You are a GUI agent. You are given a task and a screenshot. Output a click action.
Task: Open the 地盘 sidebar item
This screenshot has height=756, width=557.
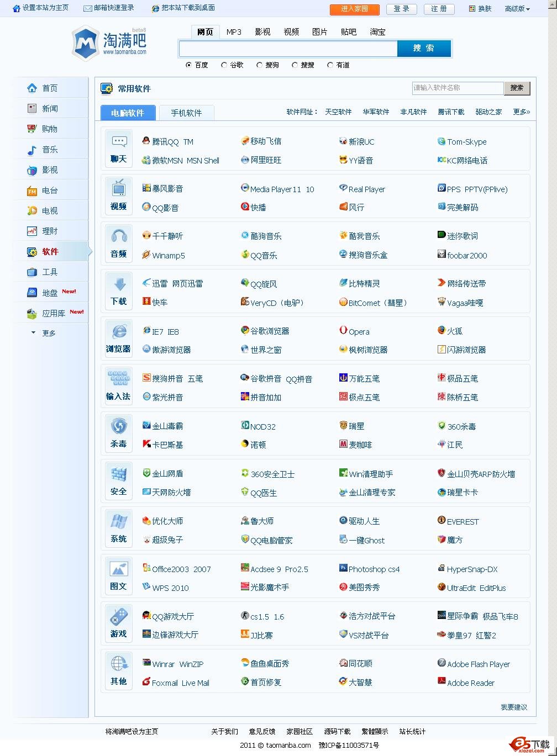pos(50,293)
